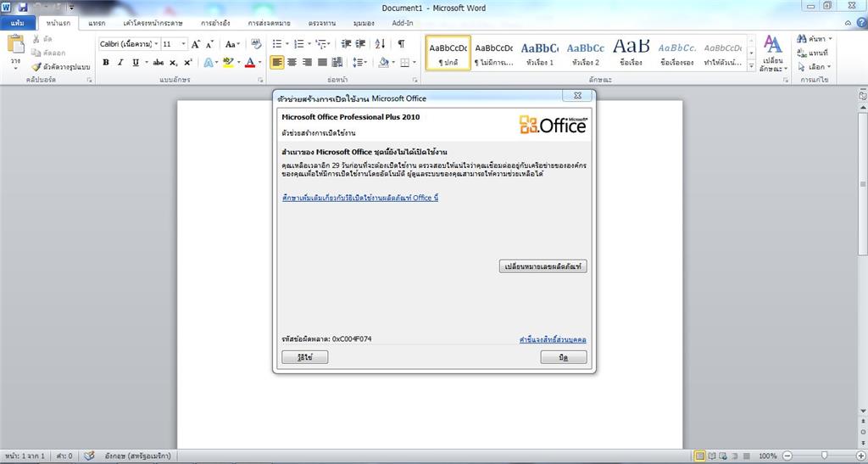The height and width of the screenshot is (464, 868).
Task: Click the Justify alignment icon
Action: coord(321,63)
